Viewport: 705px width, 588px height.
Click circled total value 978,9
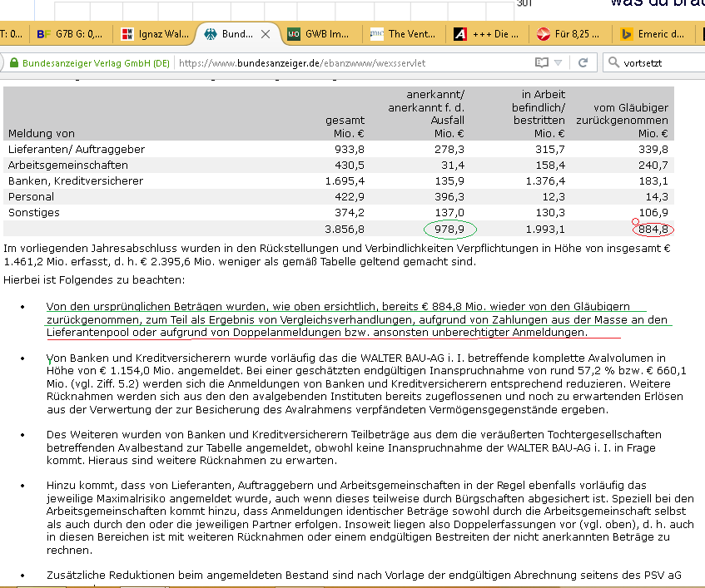[449, 230]
